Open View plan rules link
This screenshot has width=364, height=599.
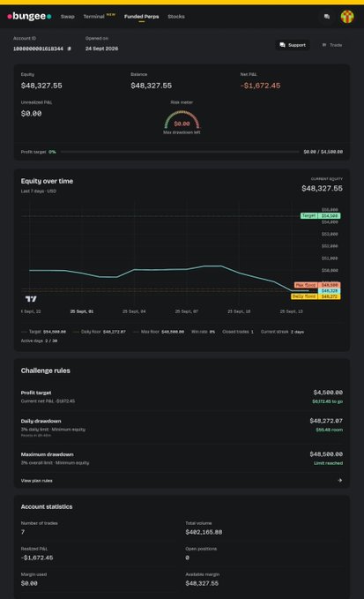tap(37, 481)
